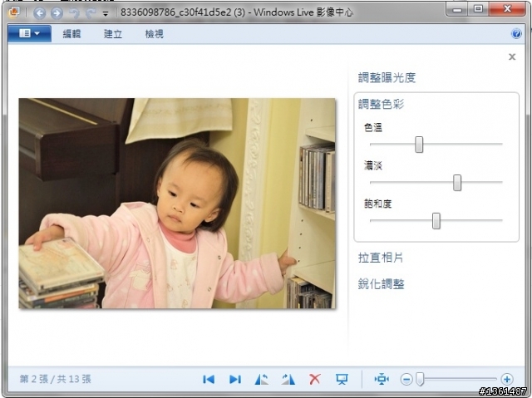This screenshot has width=532, height=398.
Task: Expand the 調整曝光度 section
Action: pyautogui.click(x=387, y=77)
